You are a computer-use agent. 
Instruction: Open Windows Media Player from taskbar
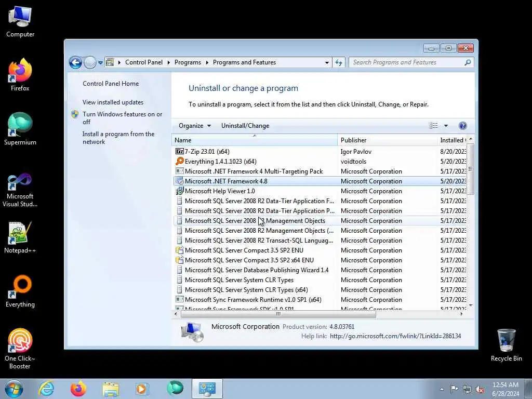click(142, 389)
